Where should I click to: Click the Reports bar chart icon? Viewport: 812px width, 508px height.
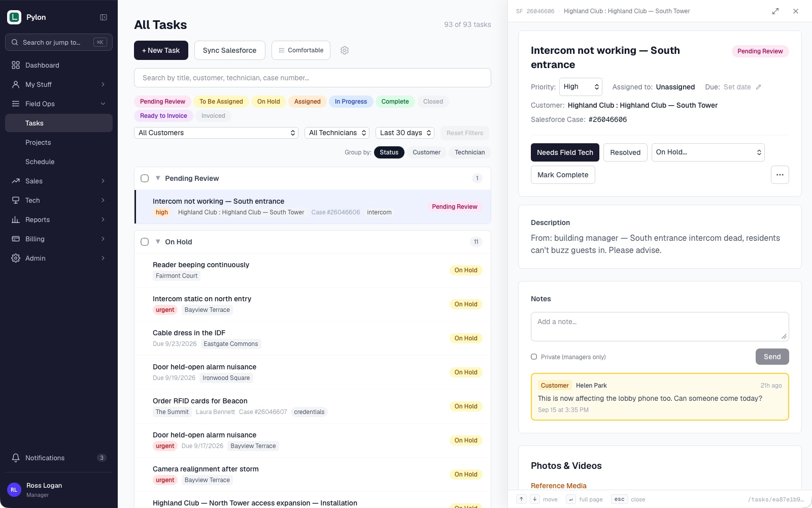point(16,219)
